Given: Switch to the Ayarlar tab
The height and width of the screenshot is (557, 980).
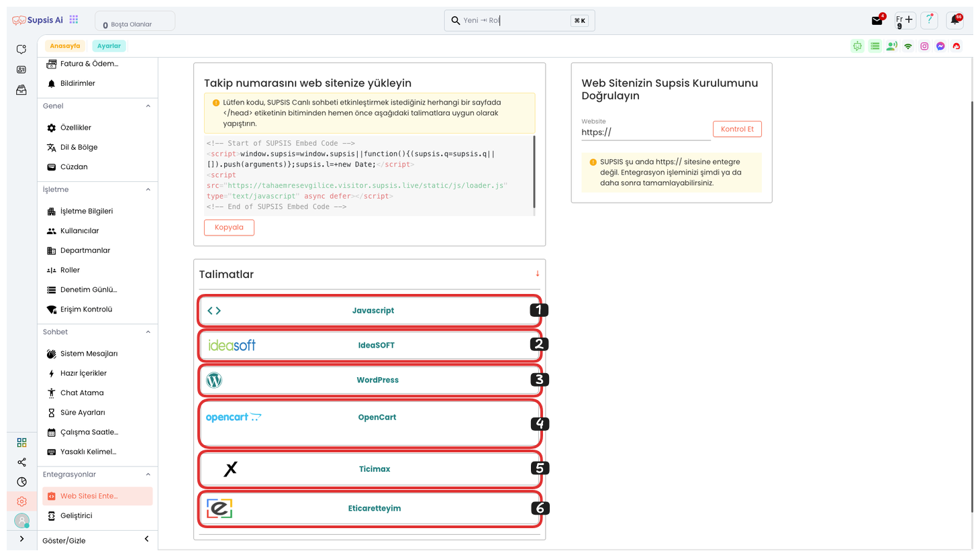Looking at the screenshot, I should (x=109, y=46).
